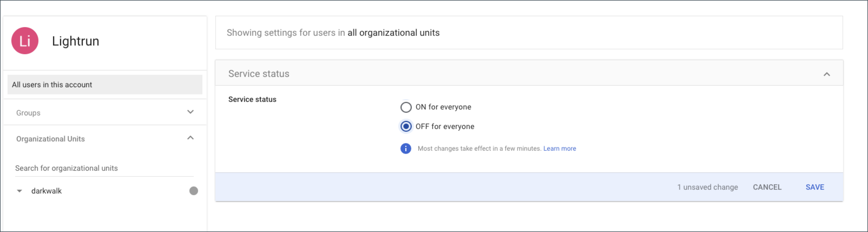Select OFF for everyone radio button

pyautogui.click(x=406, y=127)
